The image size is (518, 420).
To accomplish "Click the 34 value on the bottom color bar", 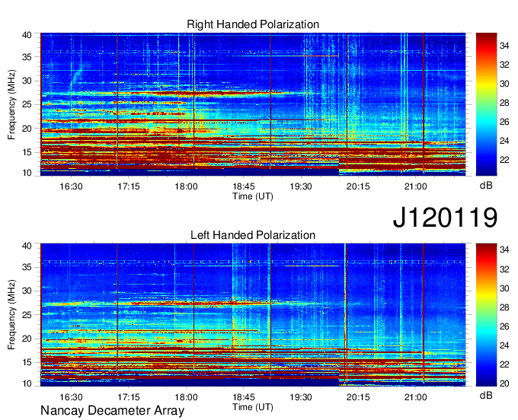I will coord(504,250).
